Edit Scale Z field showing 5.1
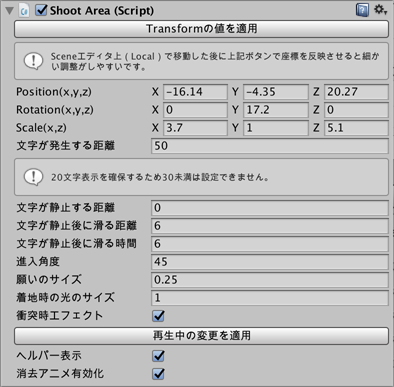Screen dimensions: 394x387 (356, 128)
